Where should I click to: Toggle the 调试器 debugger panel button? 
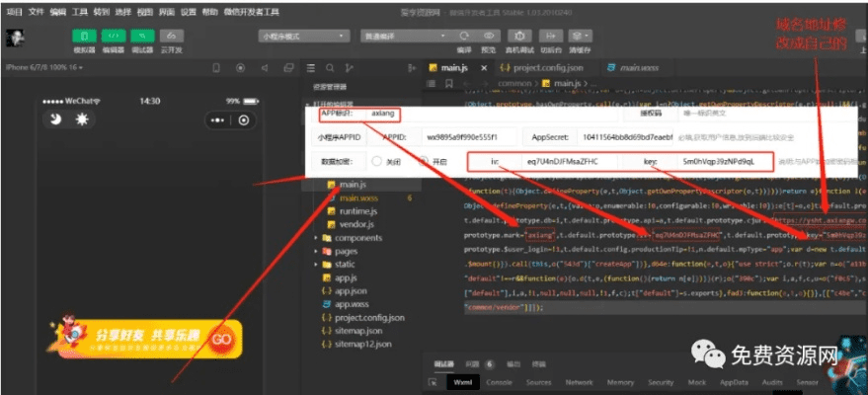coord(141,35)
